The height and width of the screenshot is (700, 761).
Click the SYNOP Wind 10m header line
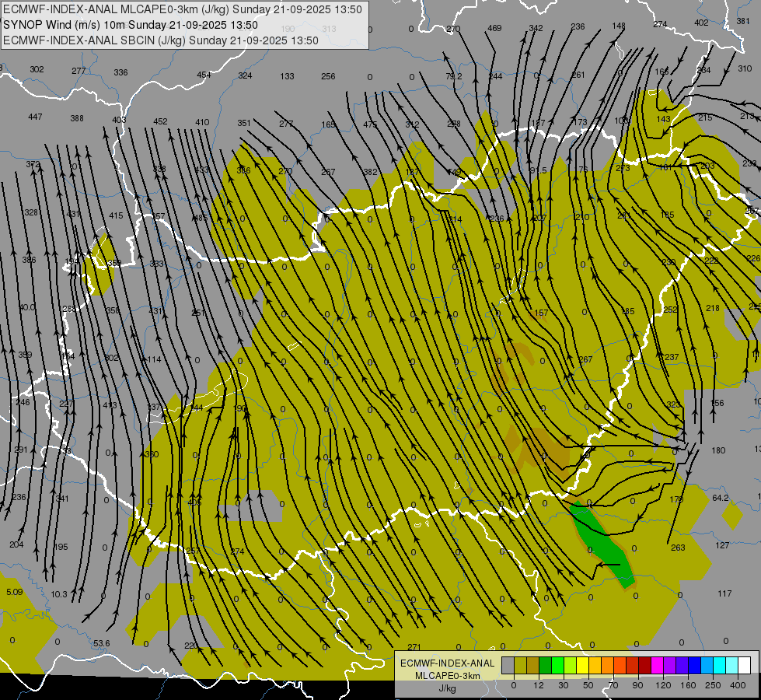[x=131, y=25]
